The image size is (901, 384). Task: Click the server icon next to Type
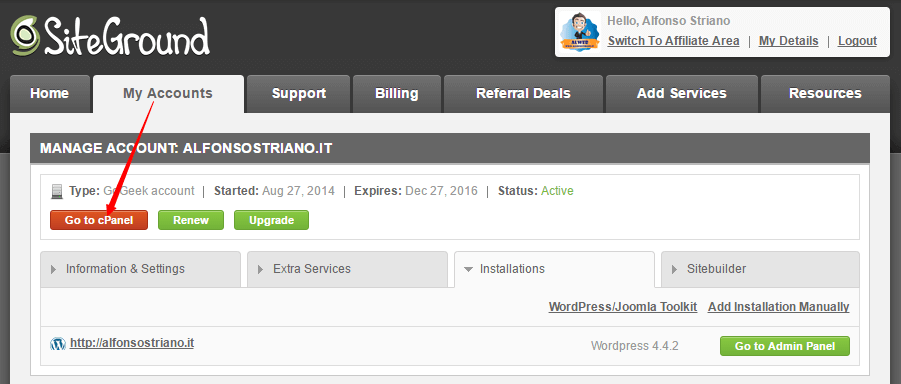click(x=56, y=191)
